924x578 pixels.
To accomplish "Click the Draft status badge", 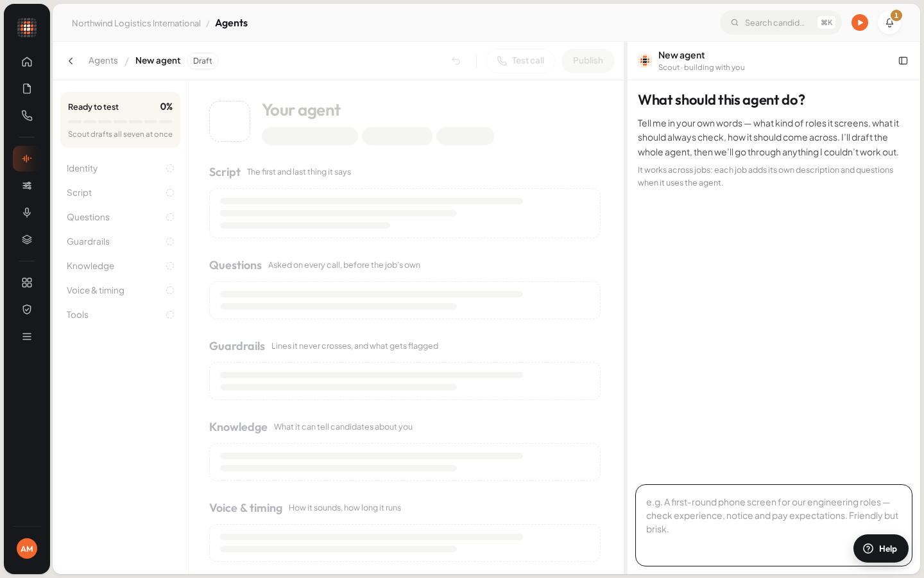I will point(203,61).
